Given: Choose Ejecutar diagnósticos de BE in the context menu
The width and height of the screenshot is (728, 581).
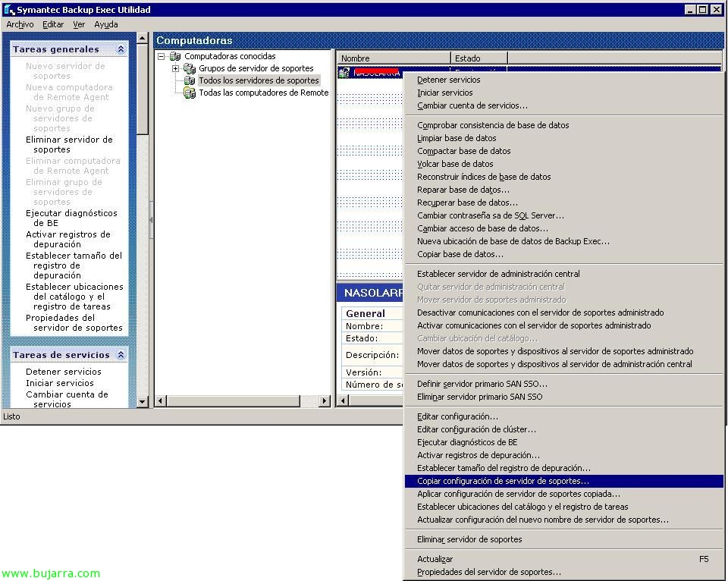Looking at the screenshot, I should [563, 443].
